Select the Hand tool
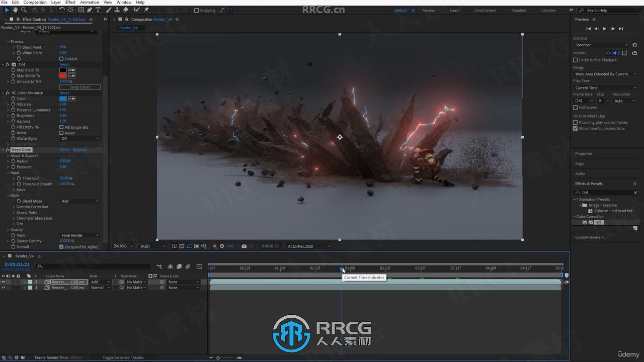 click(x=15, y=10)
